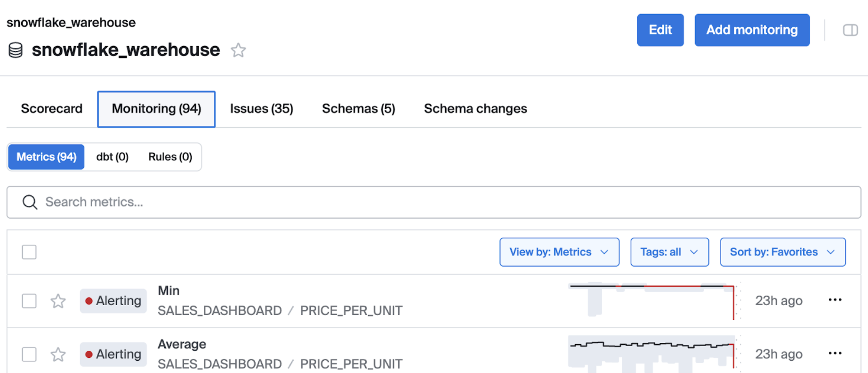Image resolution: width=868 pixels, height=373 pixels.
Task: Star the Min PRICE_PER_UNIT metric
Action: (x=58, y=301)
